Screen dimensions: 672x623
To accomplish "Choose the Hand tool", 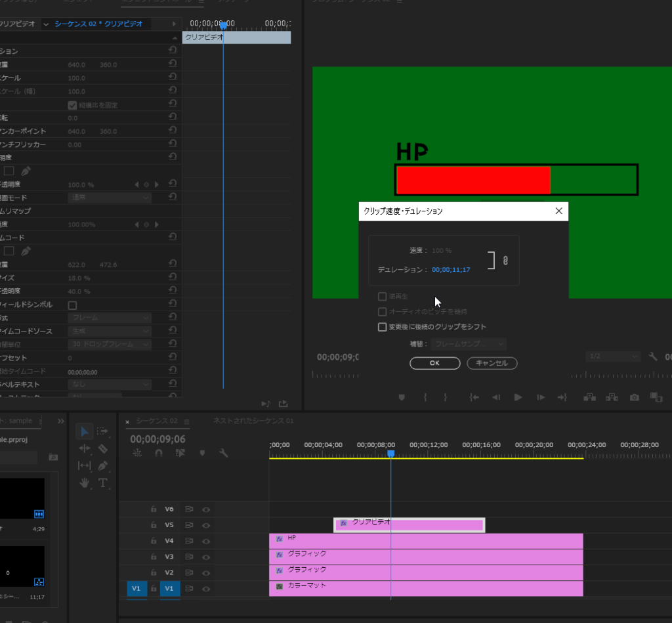I will (x=85, y=483).
